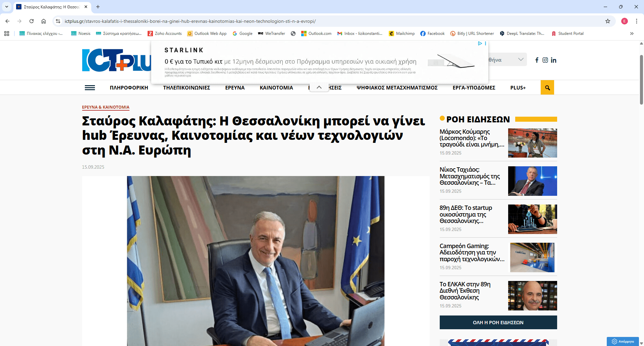Open the ICTPlus Instagram icon
644x346 pixels.
545,60
